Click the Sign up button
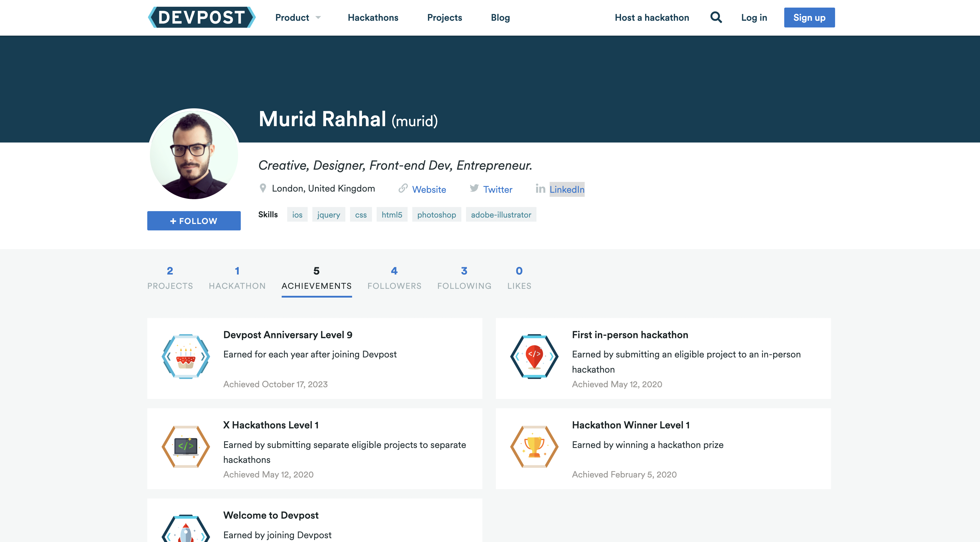 point(809,18)
